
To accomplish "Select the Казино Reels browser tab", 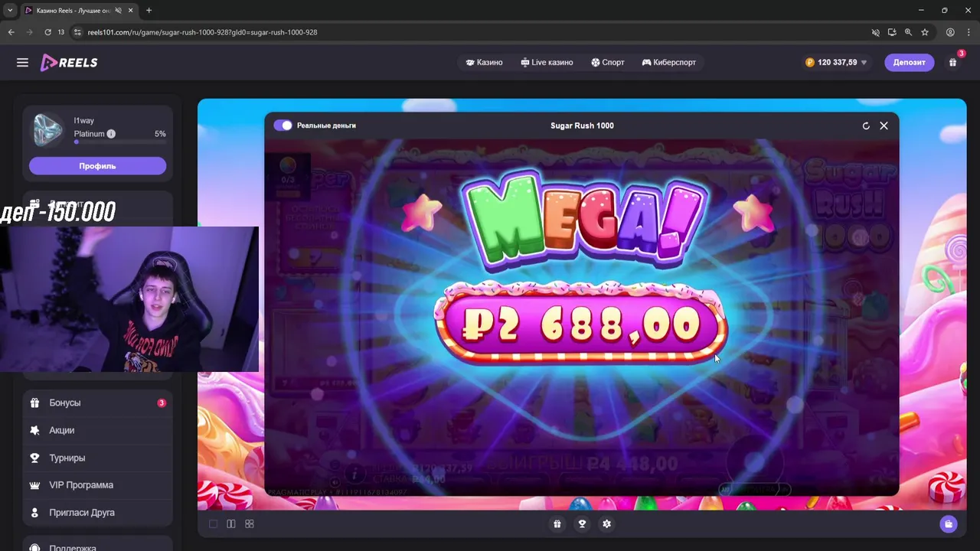I will [x=73, y=11].
